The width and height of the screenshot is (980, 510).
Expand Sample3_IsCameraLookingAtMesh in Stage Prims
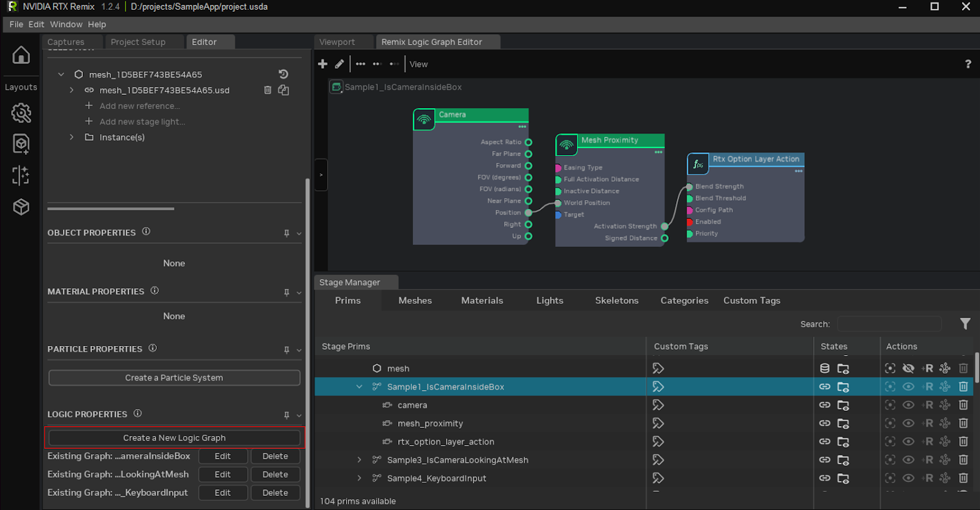[x=360, y=460]
